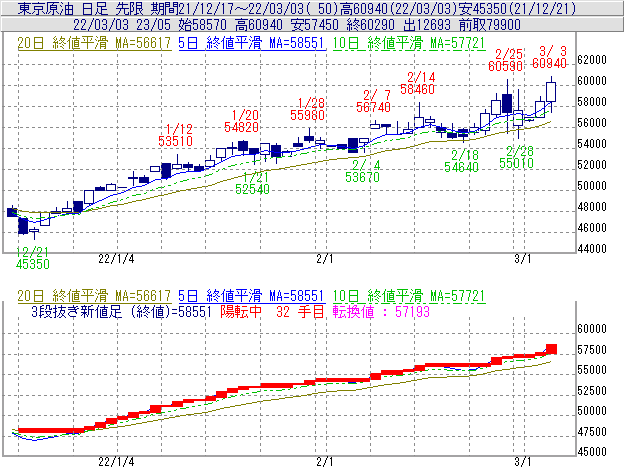The image size is (624, 475).
Task: Click the 10日 終値平滑 legend in lower chart
Action: click(409, 296)
